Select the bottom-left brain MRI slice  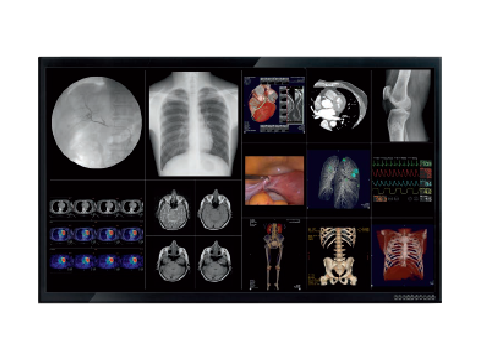[x=173, y=261]
